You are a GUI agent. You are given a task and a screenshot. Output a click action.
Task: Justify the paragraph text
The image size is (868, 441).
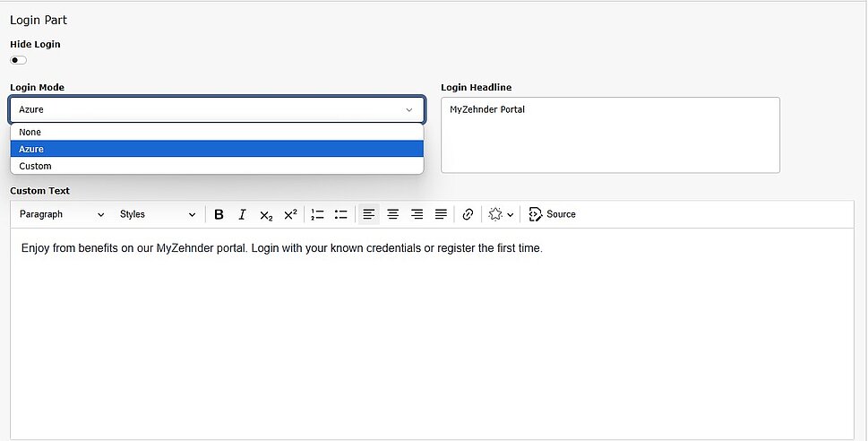441,215
